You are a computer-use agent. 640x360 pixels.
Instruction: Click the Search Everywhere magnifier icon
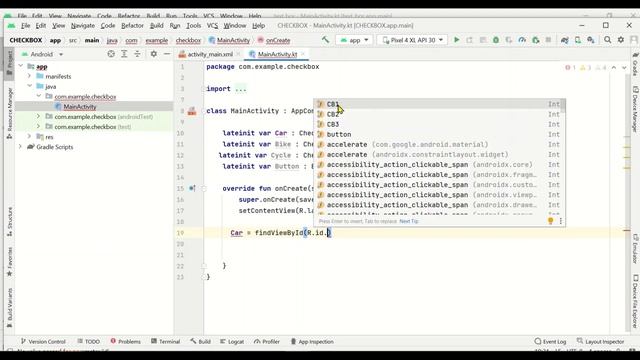click(x=608, y=40)
